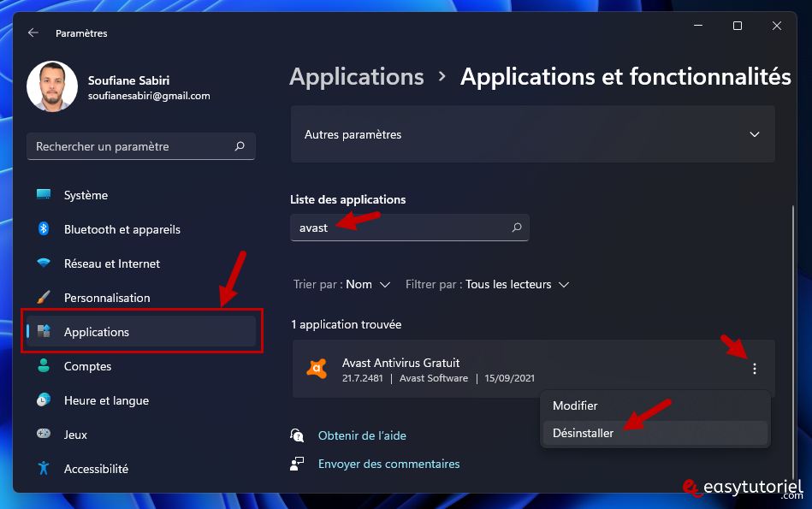Go to Réseau et Internet
This screenshot has height=509, width=812.
(x=141, y=263)
